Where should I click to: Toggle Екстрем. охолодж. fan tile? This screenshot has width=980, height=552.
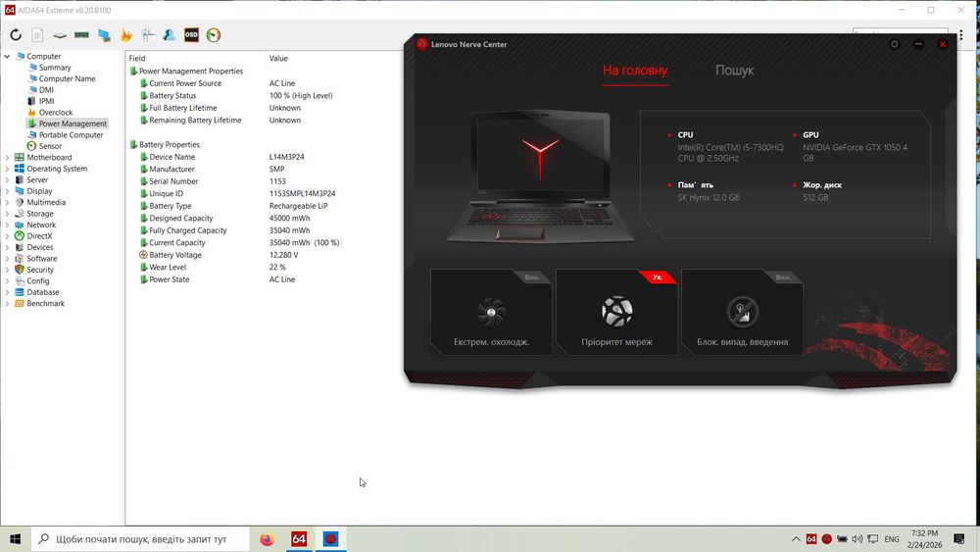click(491, 312)
